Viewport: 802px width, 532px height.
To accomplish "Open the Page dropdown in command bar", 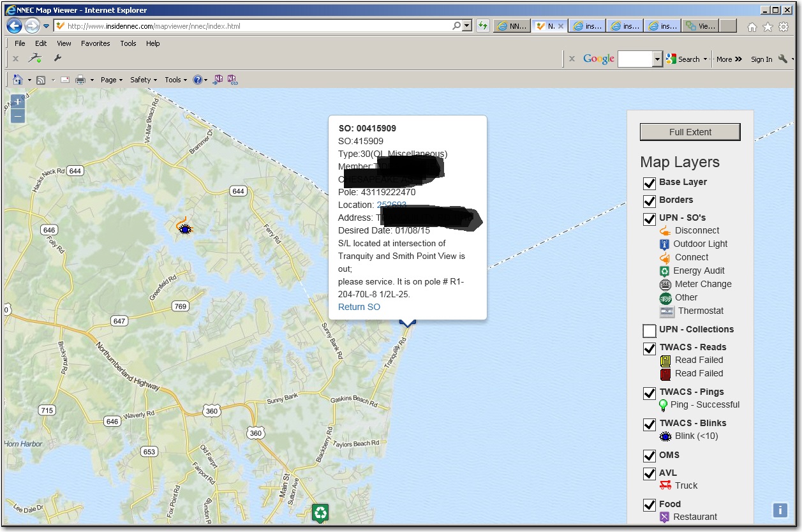I will click(111, 80).
